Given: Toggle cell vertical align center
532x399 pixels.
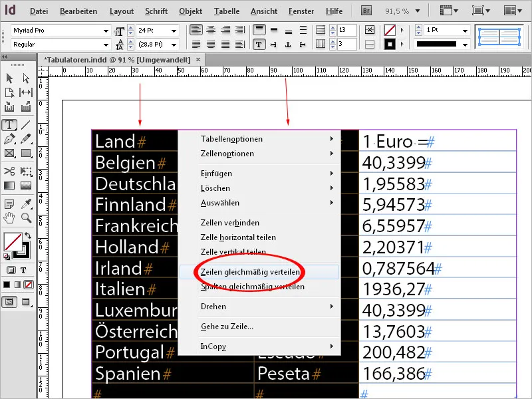Looking at the screenshot, I should pyautogui.click(x=274, y=30).
